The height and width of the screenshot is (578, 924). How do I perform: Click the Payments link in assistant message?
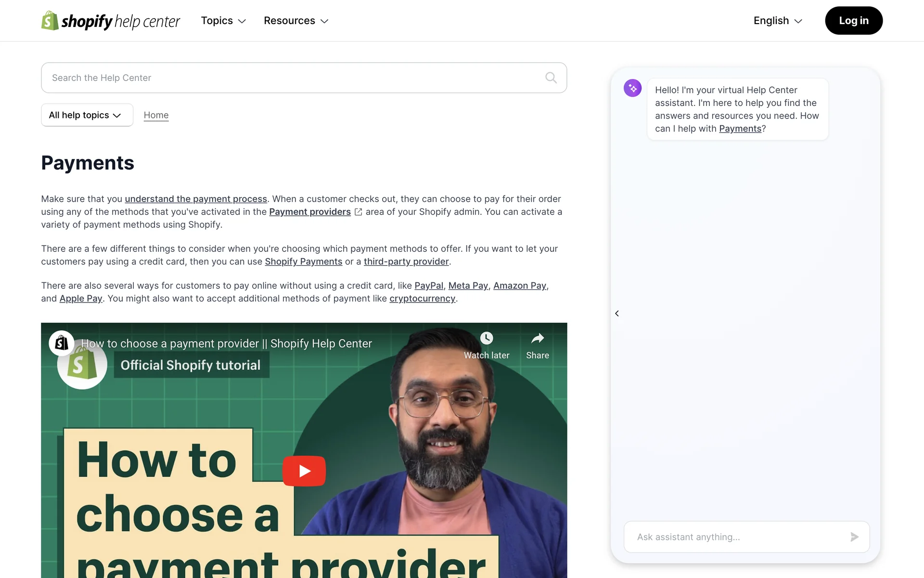[x=740, y=129]
